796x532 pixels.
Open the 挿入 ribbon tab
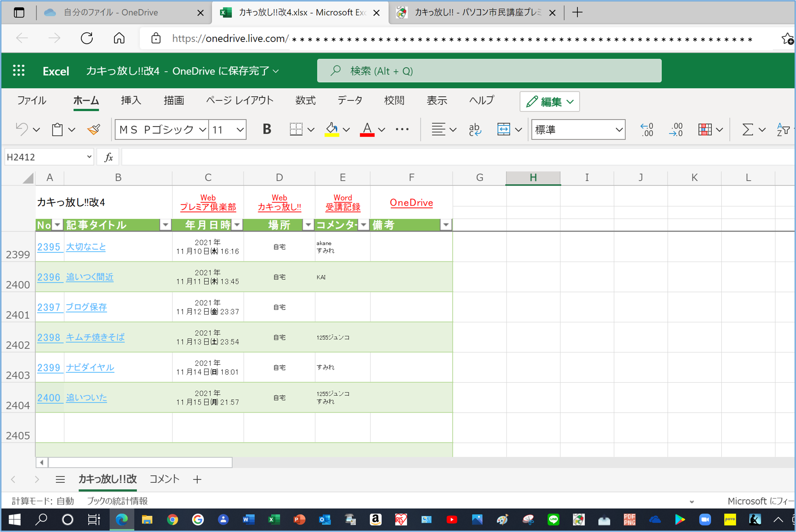(x=131, y=101)
